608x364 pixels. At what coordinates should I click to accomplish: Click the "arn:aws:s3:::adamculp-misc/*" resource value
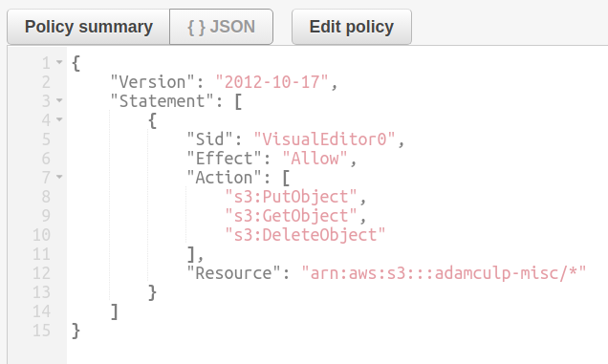pyautogui.click(x=444, y=273)
